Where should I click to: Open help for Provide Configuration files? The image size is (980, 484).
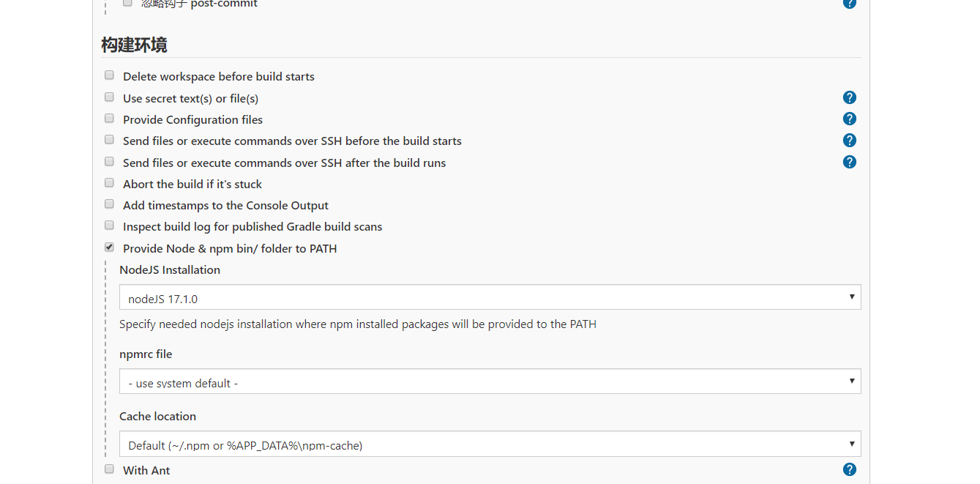(x=849, y=118)
